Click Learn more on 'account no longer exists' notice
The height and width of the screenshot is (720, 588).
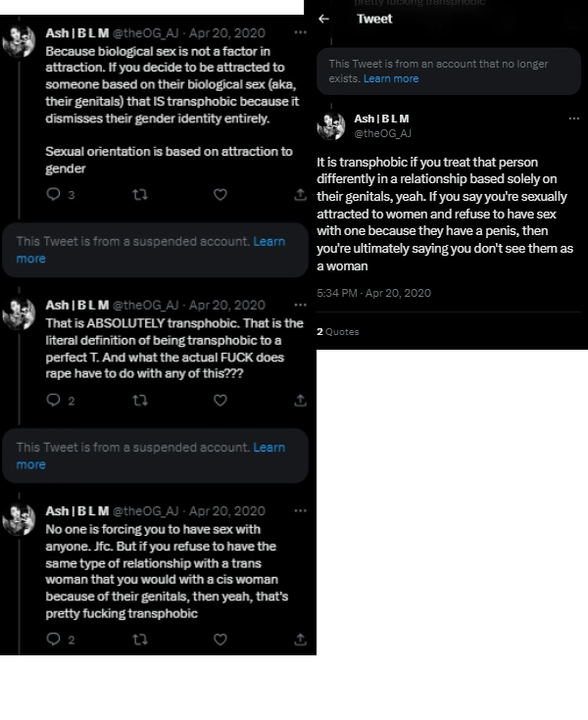coord(391,78)
